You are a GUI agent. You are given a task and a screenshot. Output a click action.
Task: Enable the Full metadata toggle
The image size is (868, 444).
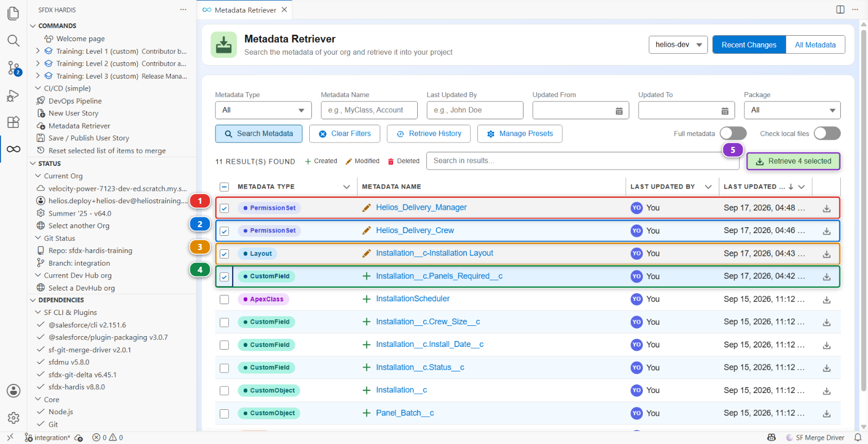pos(733,133)
